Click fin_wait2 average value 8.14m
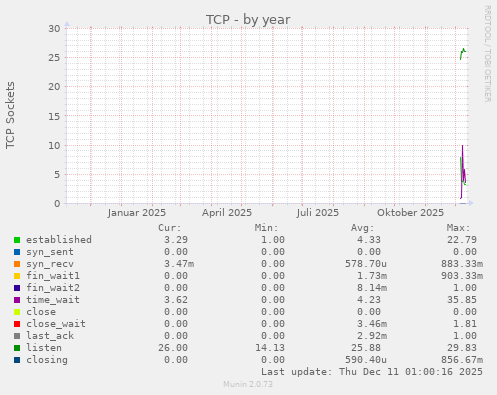This screenshot has width=497, height=395. coord(372,288)
